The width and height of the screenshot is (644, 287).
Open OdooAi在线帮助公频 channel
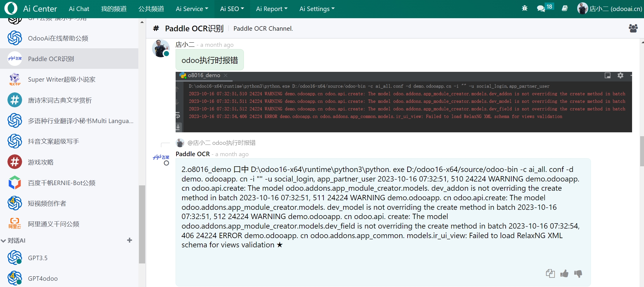pos(69,38)
